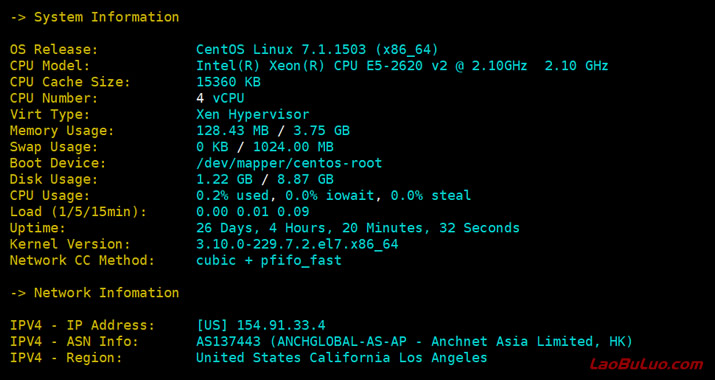Click the '0.2% used, 0.0% iowait' value
This screenshot has width=715, height=380.
pos(334,196)
